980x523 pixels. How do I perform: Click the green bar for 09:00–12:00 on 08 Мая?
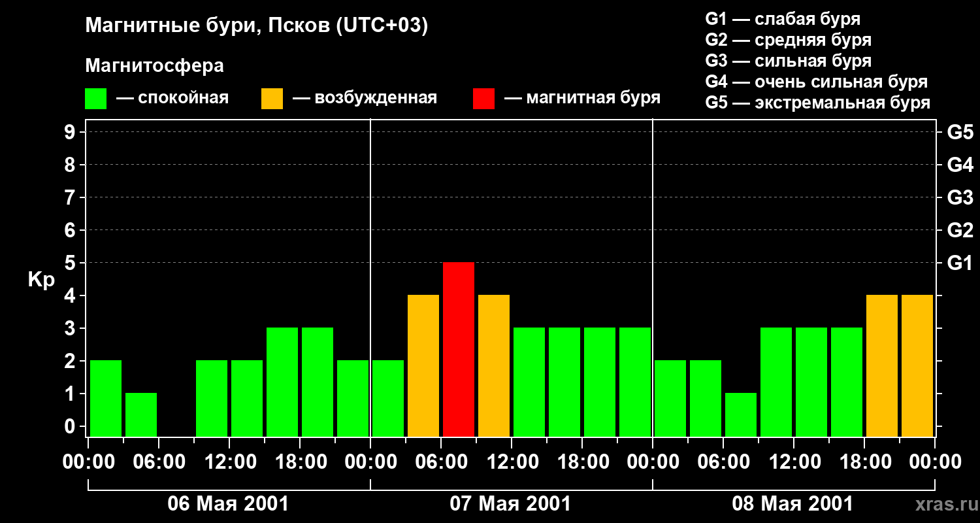776,382
